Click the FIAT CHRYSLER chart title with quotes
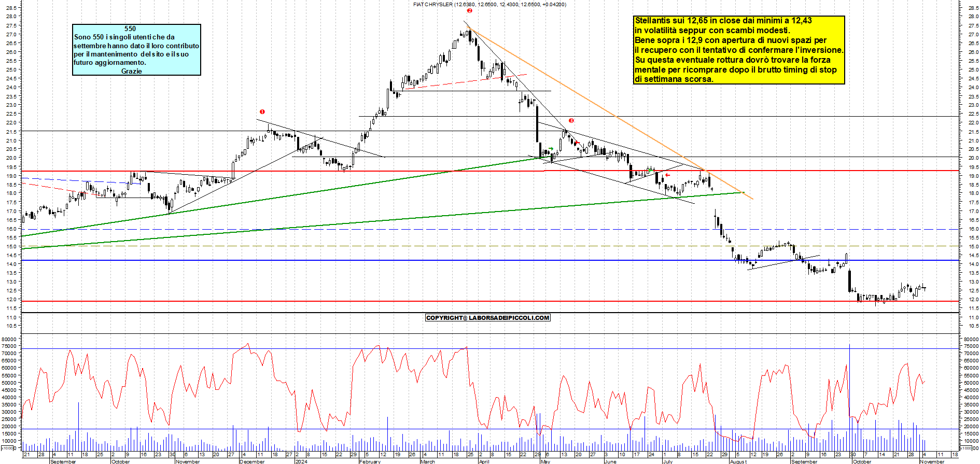The height and width of the screenshot is (464, 980). (489, 4)
